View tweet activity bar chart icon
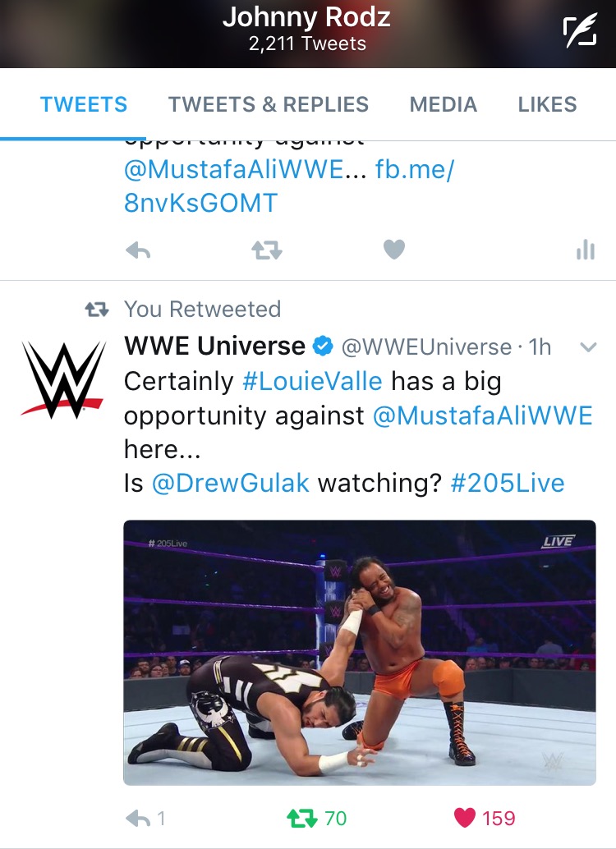Screen dimensions: 616x849 [586, 250]
